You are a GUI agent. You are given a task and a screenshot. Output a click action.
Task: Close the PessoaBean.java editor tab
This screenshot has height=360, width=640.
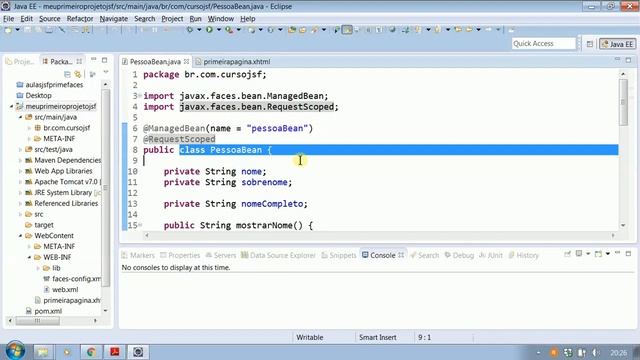click(187, 61)
